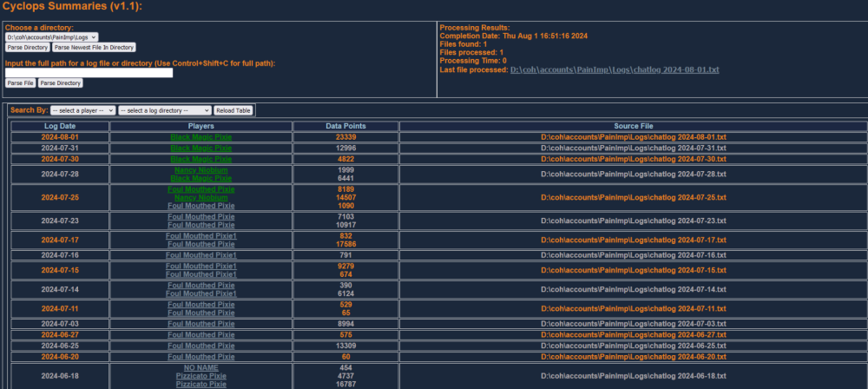The image size is (868, 389).
Task: Open Foul Mouthed Pixie in 2024-07-03 row
Action: 201,323
